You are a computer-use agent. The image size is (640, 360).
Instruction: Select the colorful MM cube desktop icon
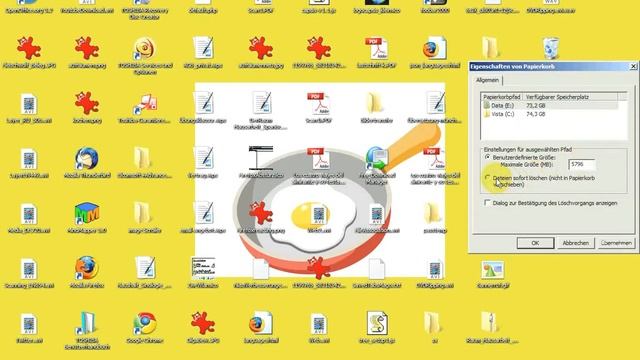87,213
